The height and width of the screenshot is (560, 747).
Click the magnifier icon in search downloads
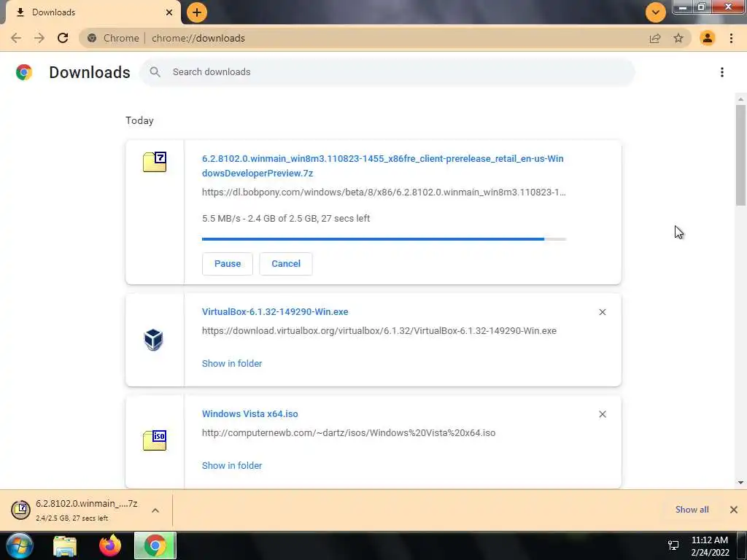(x=155, y=72)
